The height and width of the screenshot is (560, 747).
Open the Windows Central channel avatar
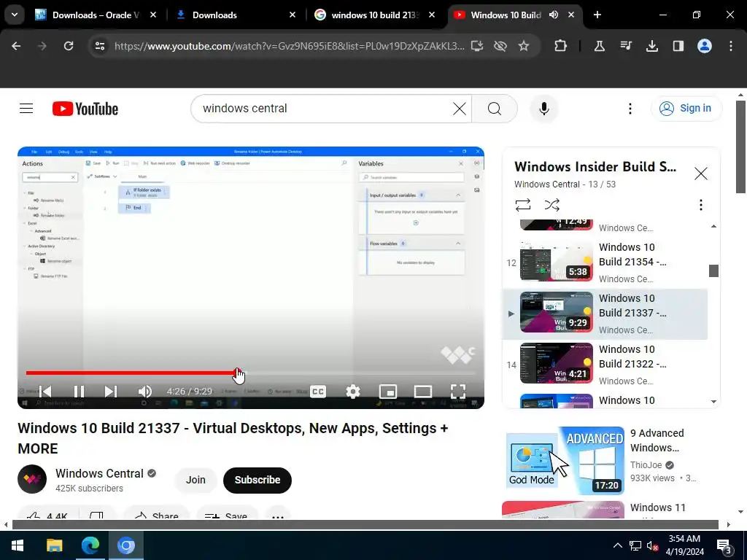coord(32,479)
